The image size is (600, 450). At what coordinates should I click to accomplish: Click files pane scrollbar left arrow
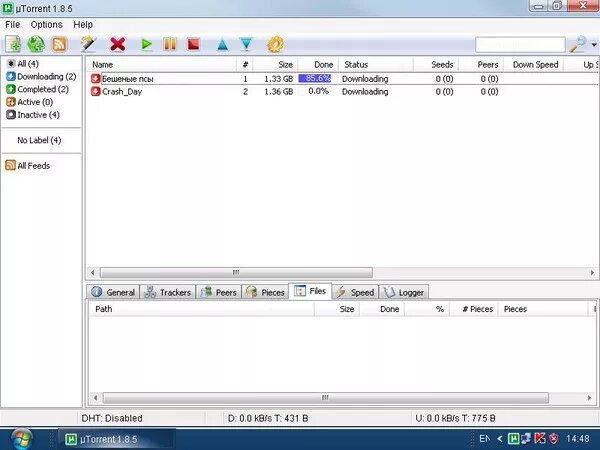(95, 398)
